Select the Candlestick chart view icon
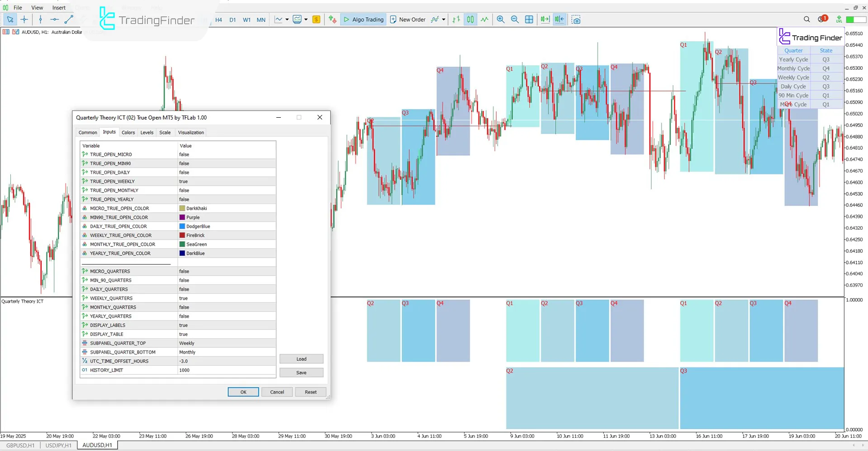The image size is (868, 451). [470, 19]
